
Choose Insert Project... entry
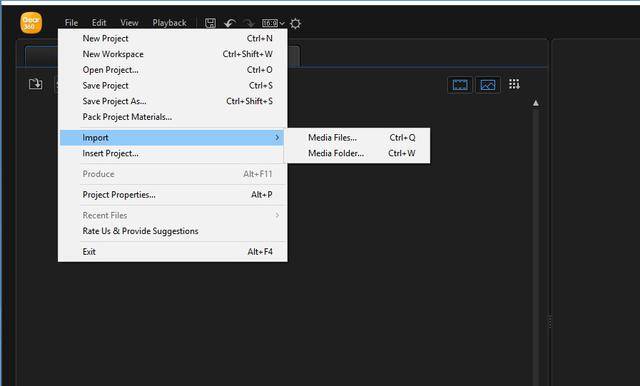[x=173, y=153]
